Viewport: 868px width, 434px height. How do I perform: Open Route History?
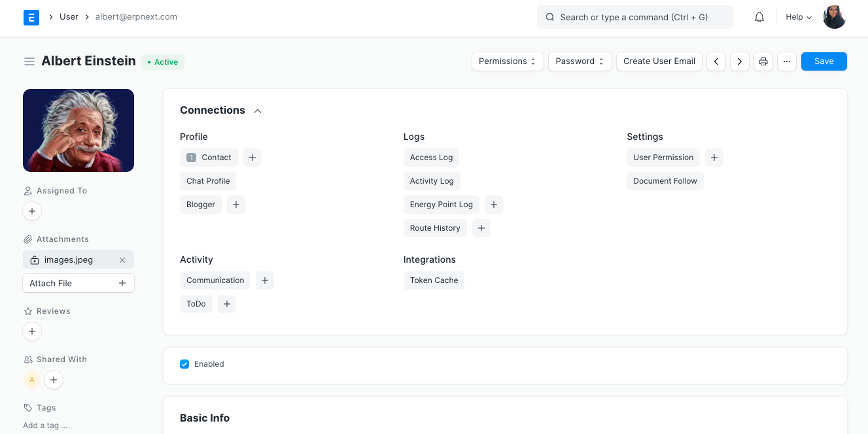click(435, 228)
